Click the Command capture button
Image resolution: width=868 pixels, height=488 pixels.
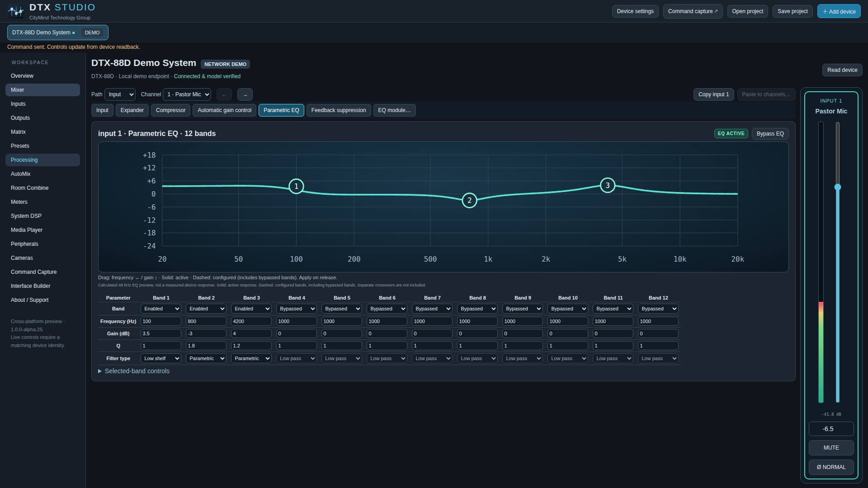point(693,11)
